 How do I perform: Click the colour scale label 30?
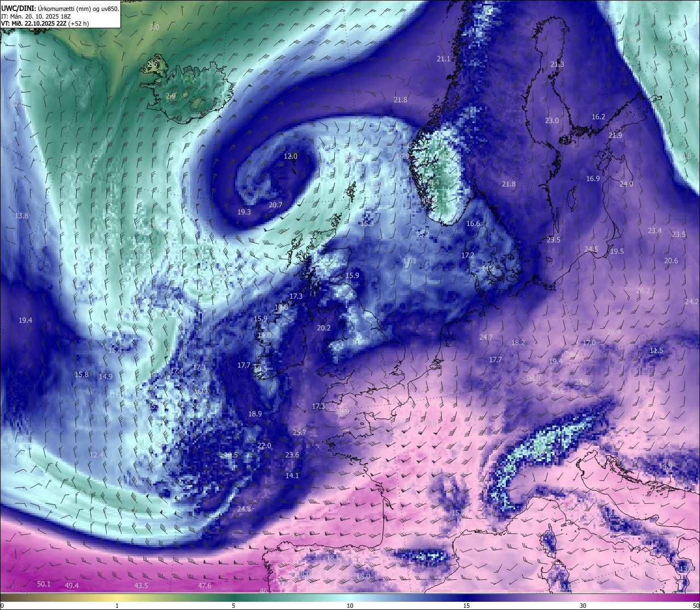(x=583, y=606)
